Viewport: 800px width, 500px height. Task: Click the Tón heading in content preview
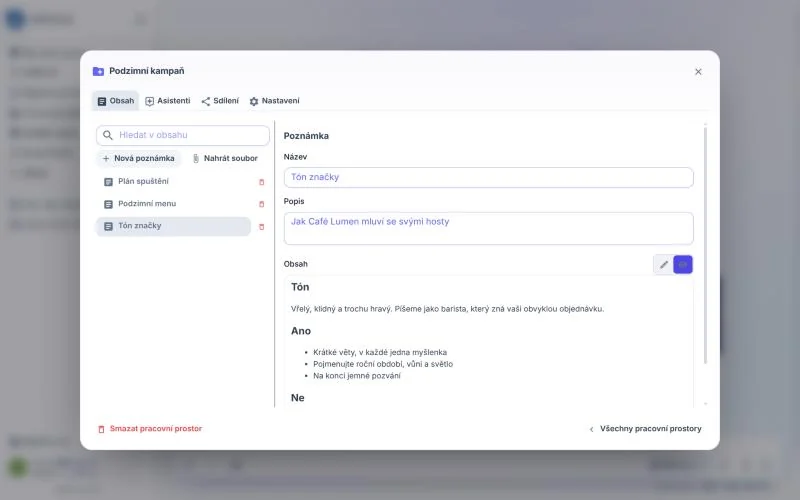300,287
